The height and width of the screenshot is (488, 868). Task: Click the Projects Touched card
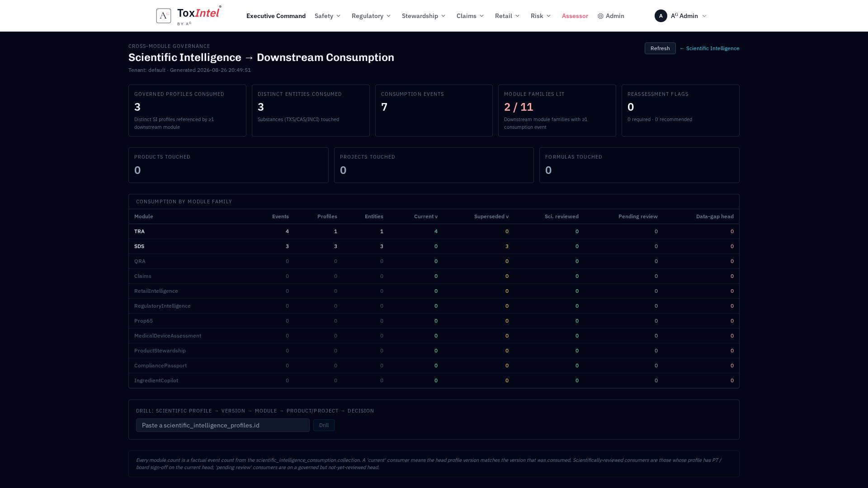(434, 165)
